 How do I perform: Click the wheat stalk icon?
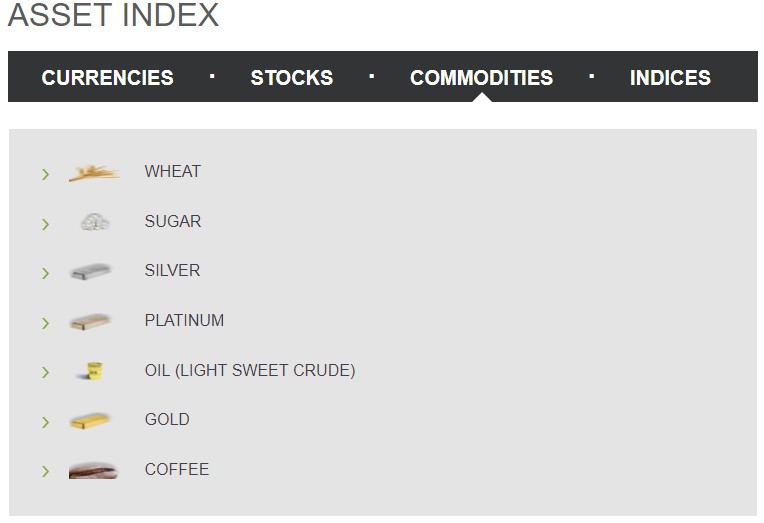pos(94,173)
